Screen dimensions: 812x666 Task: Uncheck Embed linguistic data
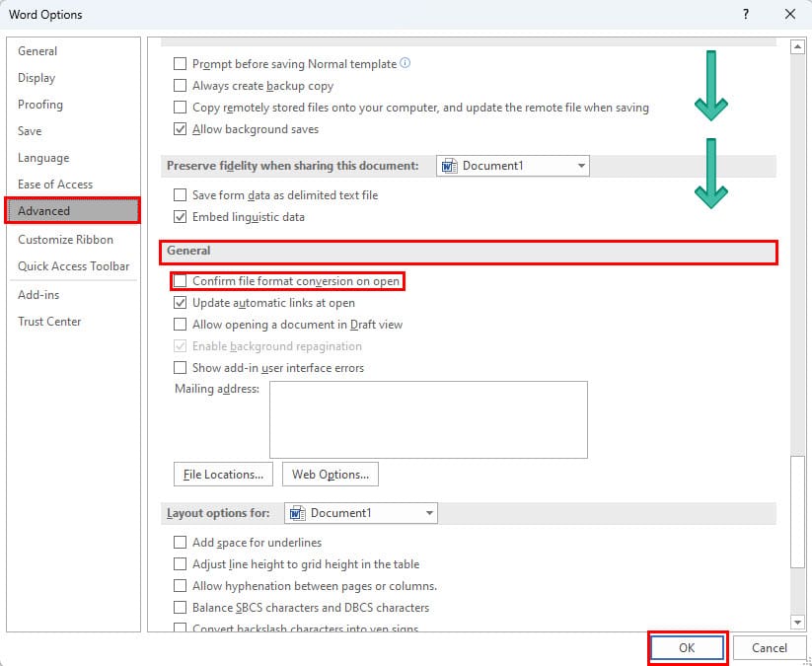[x=180, y=217]
